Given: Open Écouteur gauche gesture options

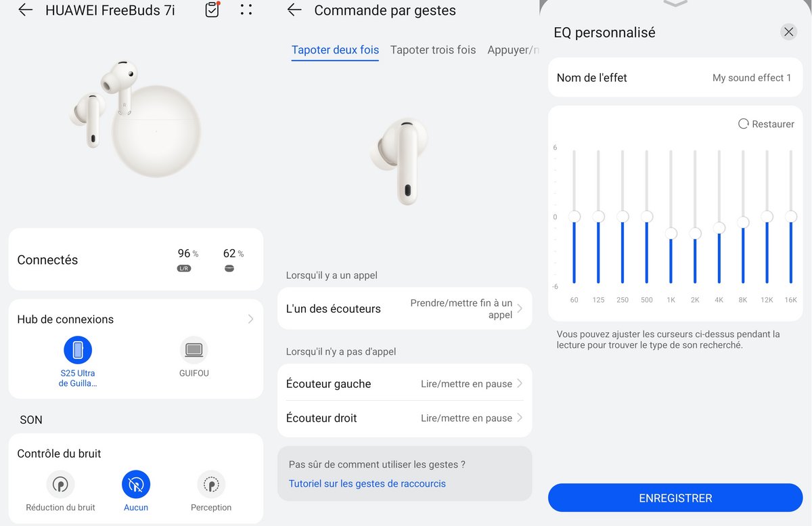Looking at the screenshot, I should click(x=405, y=383).
